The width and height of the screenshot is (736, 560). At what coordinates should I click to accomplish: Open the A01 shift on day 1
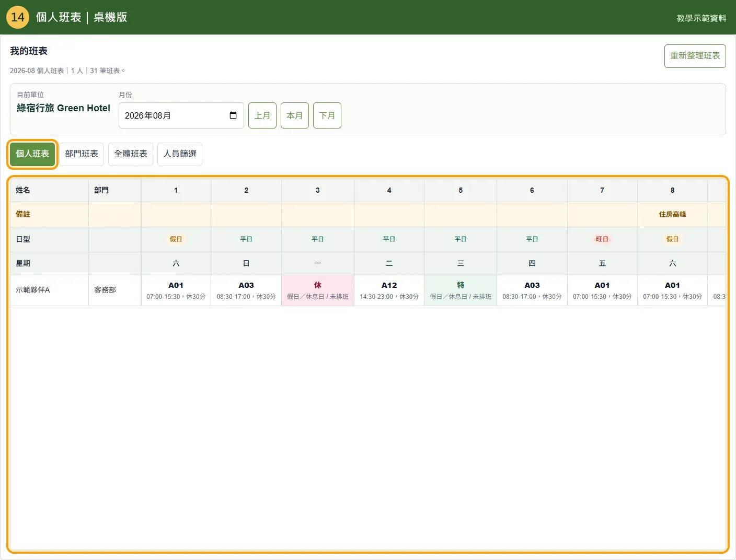tap(176, 290)
